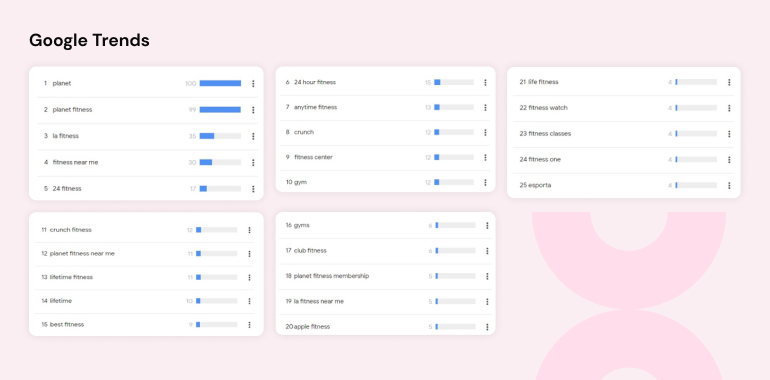Screen dimensions: 770x380
Task: Click the 'la fitness' query in row 3
Action: 66,136
